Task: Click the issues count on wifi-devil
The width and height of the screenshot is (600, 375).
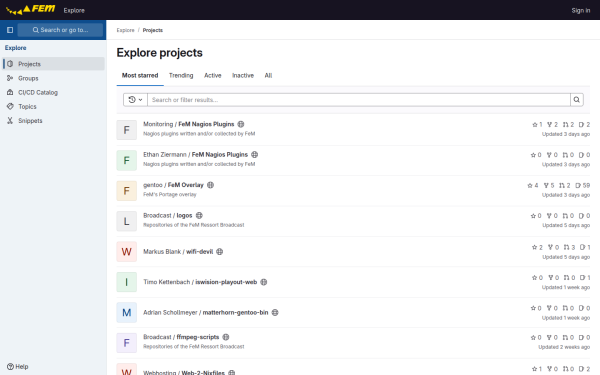Action: click(x=585, y=247)
